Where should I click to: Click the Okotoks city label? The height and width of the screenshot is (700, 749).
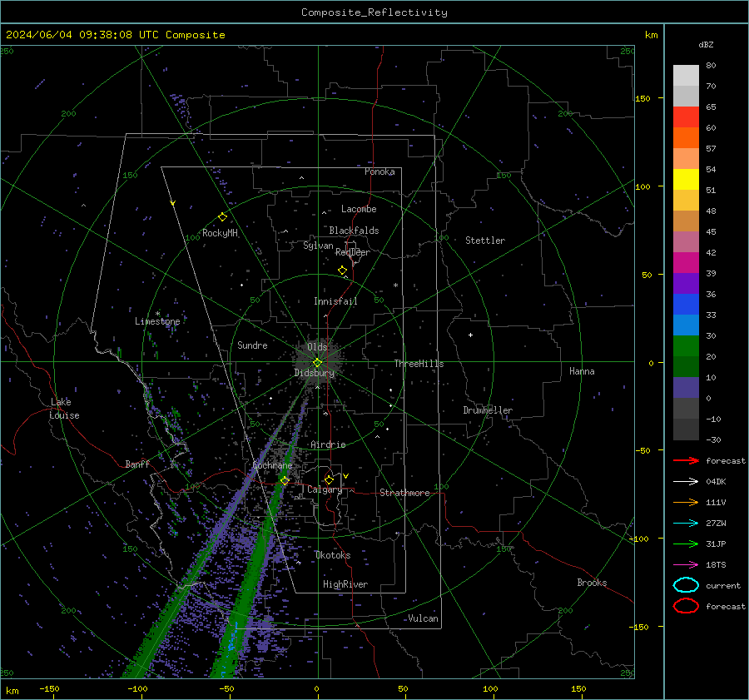pyautogui.click(x=333, y=555)
